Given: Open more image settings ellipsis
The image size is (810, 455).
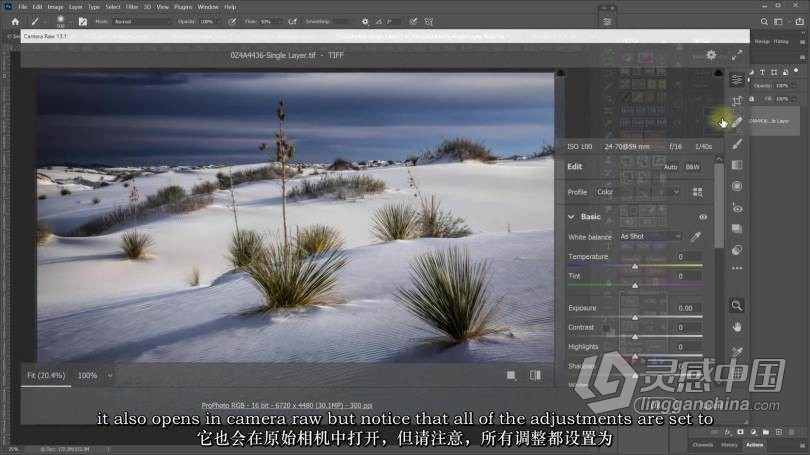Looking at the screenshot, I should click(x=737, y=268).
